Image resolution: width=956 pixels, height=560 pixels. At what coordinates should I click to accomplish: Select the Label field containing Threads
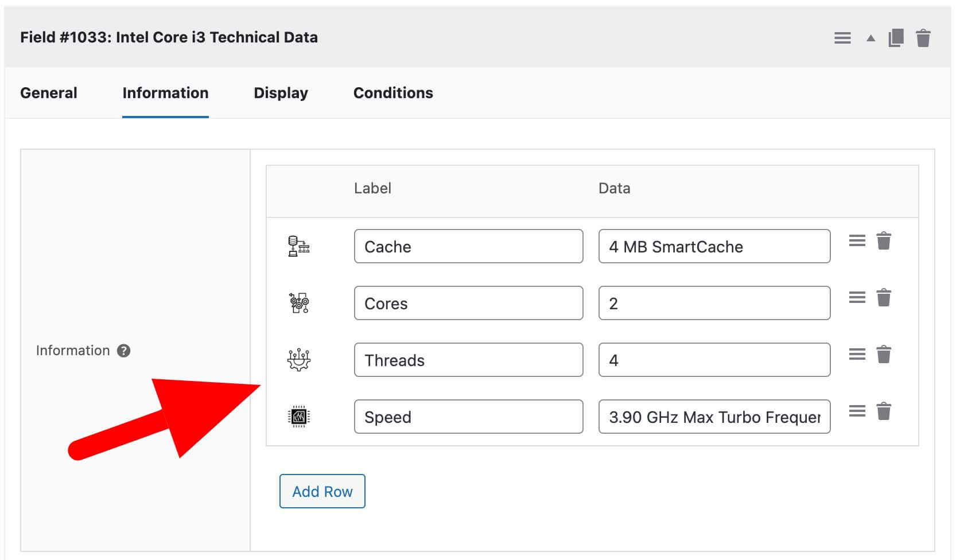[x=468, y=360]
